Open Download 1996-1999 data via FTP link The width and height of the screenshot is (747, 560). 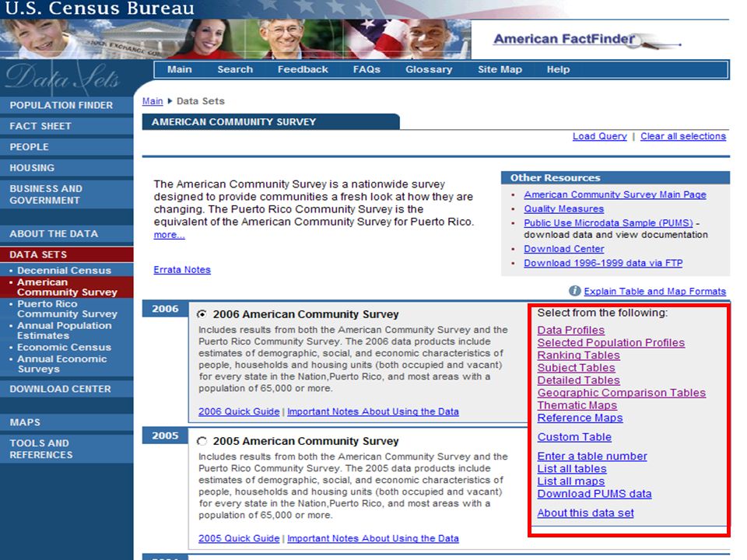(603, 263)
